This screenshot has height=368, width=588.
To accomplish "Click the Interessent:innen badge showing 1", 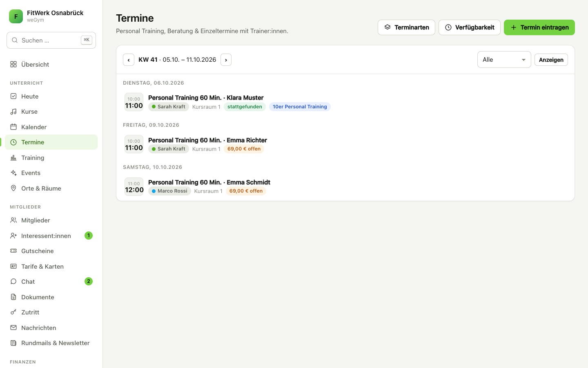I will (89, 236).
